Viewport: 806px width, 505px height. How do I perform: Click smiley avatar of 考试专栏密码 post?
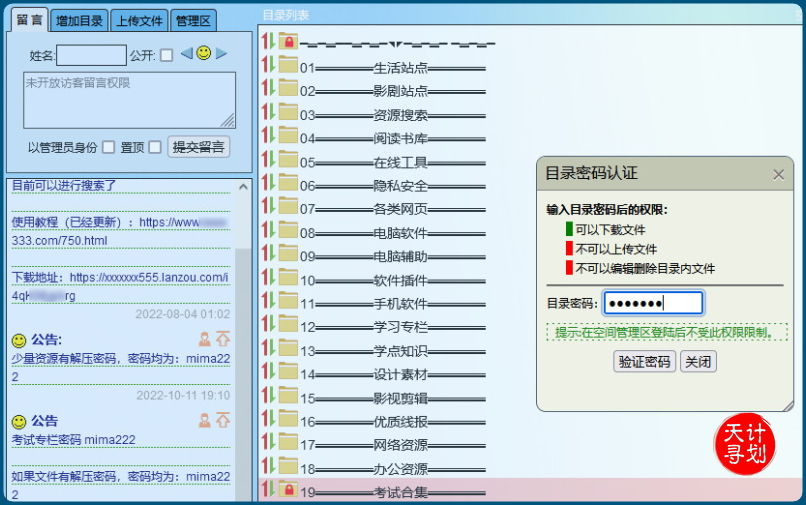click(19, 422)
